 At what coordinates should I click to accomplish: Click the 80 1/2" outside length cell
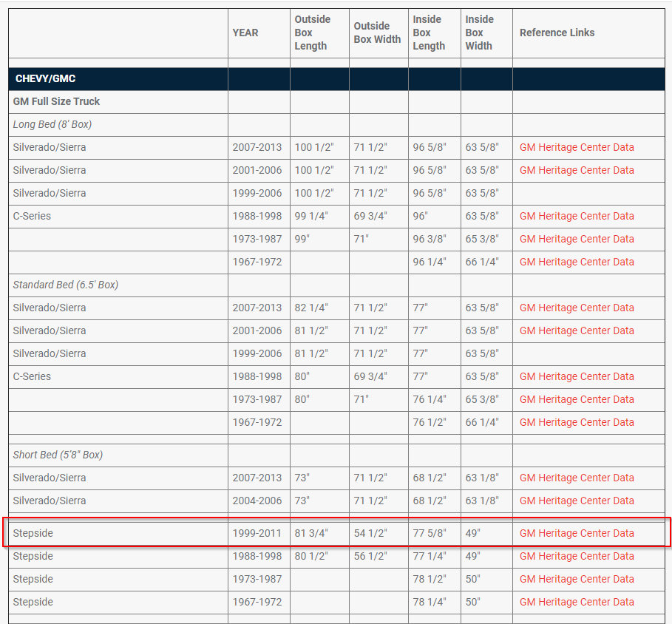click(311, 556)
